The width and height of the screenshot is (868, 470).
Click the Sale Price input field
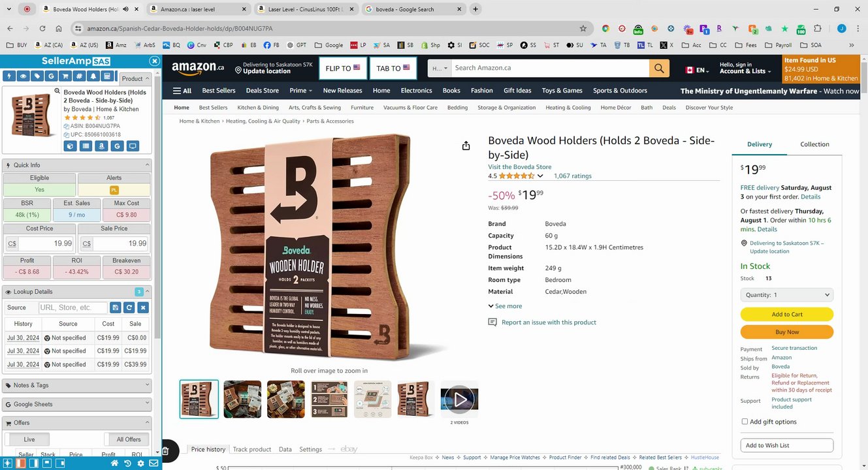[x=114, y=243]
